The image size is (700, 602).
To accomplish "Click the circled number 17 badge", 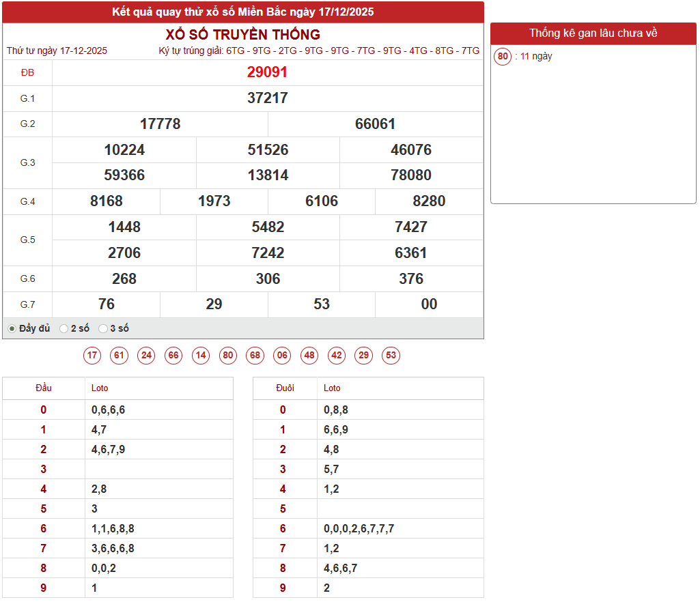I will 92,356.
